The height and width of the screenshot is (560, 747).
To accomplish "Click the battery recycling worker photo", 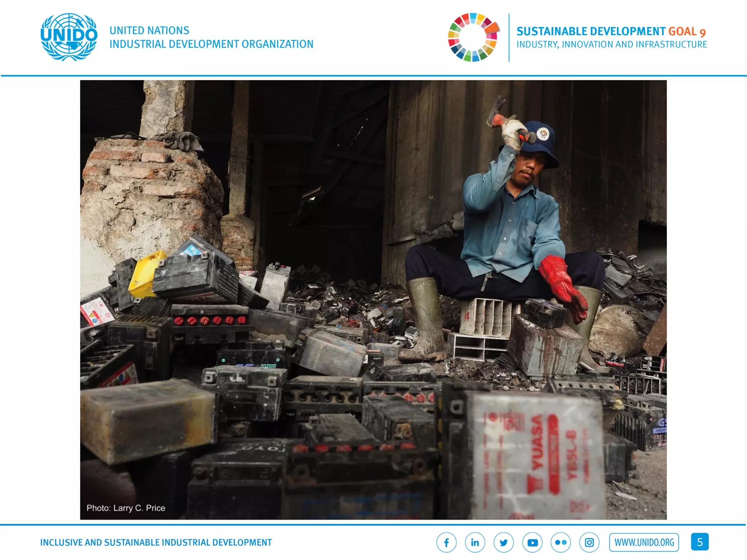I will click(x=373, y=300).
